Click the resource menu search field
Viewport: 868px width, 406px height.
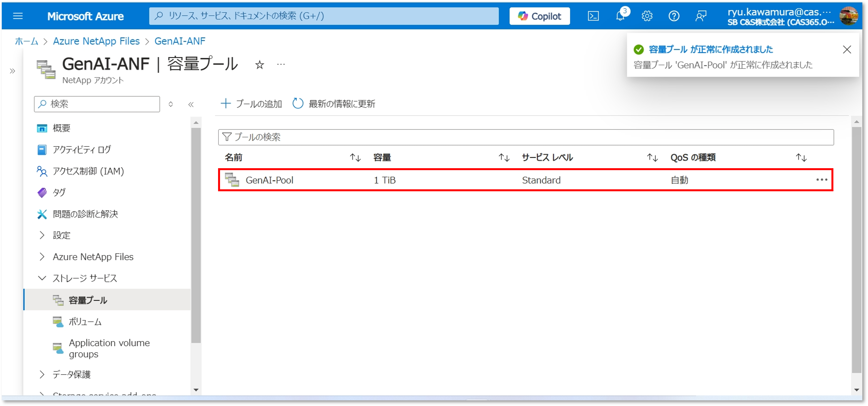tap(97, 104)
